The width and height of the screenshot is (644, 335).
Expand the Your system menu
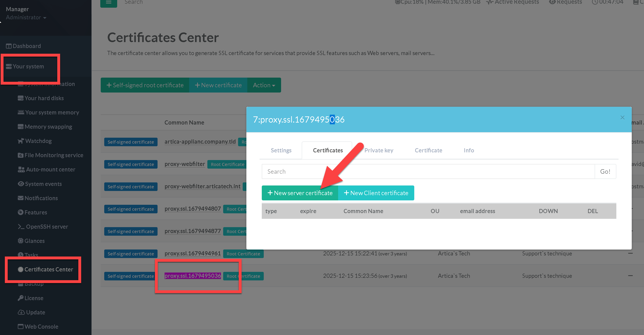28,66
